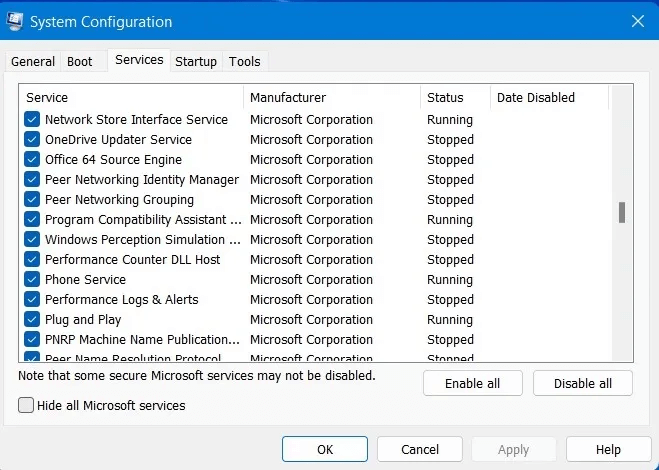Open the Boot tab

click(80, 62)
